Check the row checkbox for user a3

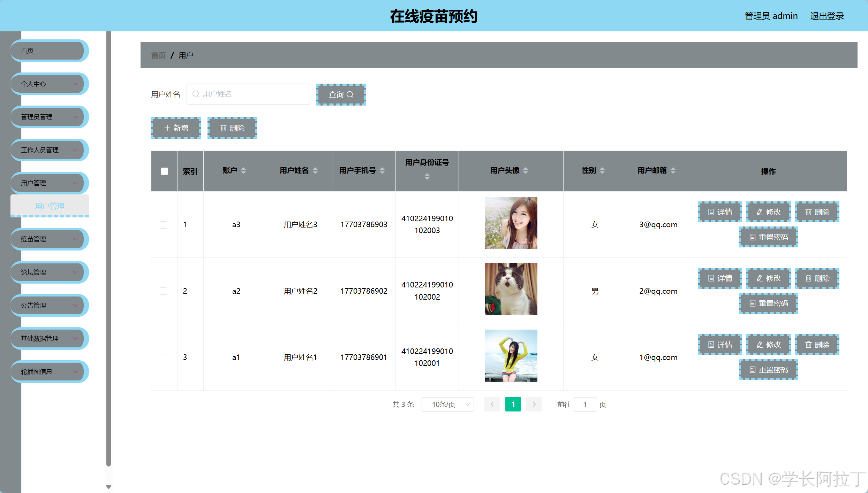163,225
